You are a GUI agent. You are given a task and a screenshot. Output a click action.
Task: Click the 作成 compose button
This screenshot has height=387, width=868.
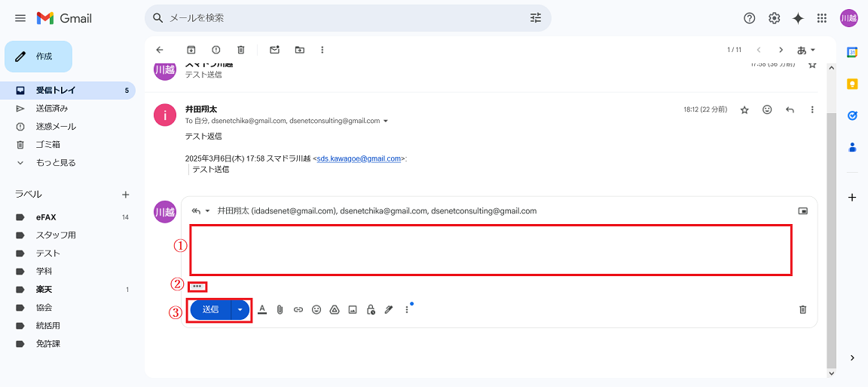tap(38, 57)
